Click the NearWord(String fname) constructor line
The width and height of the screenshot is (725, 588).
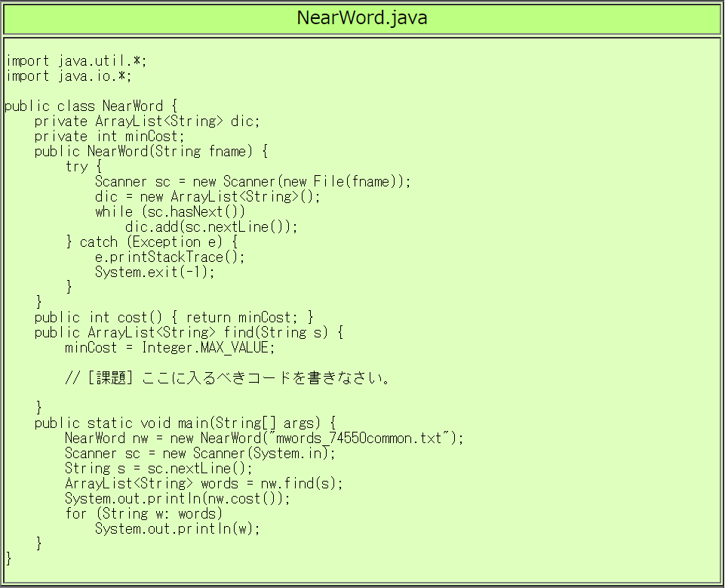151,152
